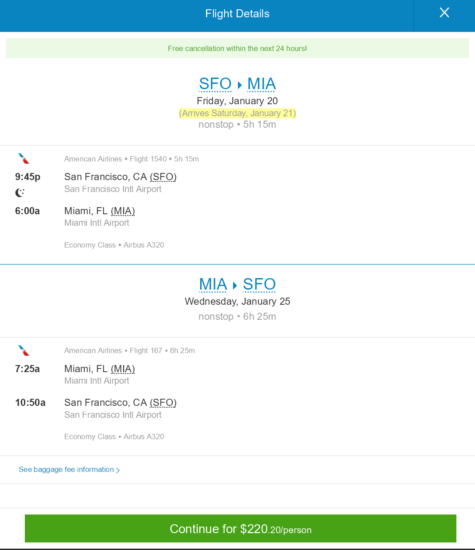475x550 pixels.
Task: Click See baggage fee information link
Action: point(66,469)
